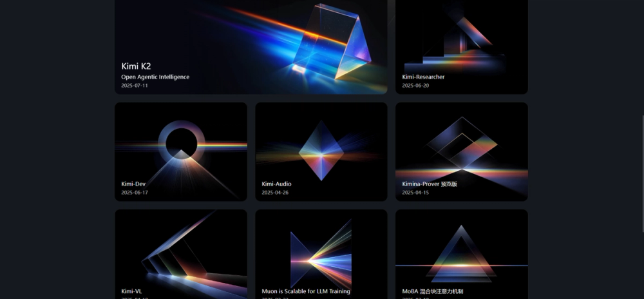This screenshot has height=299, width=644.
Task: Click the 2025-07-11 date under Kimi K2
Action: pos(135,86)
